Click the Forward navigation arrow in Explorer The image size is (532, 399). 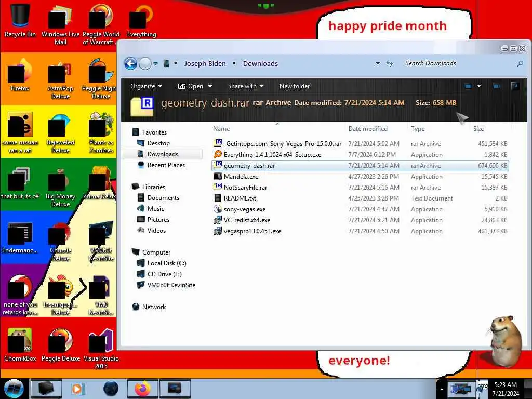(x=145, y=63)
